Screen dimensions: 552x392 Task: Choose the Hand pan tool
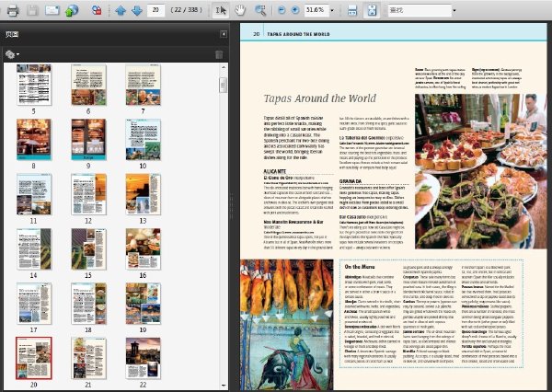coord(240,10)
